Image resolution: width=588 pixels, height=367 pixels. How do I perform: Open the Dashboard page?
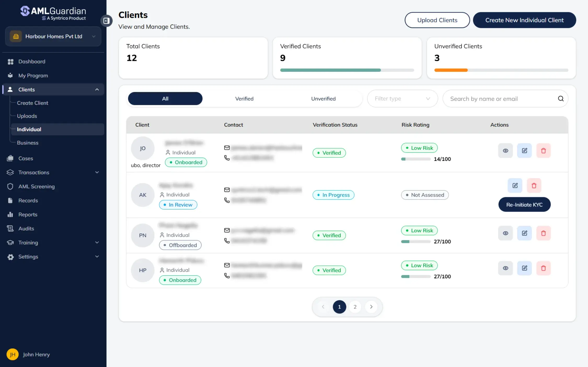32,61
